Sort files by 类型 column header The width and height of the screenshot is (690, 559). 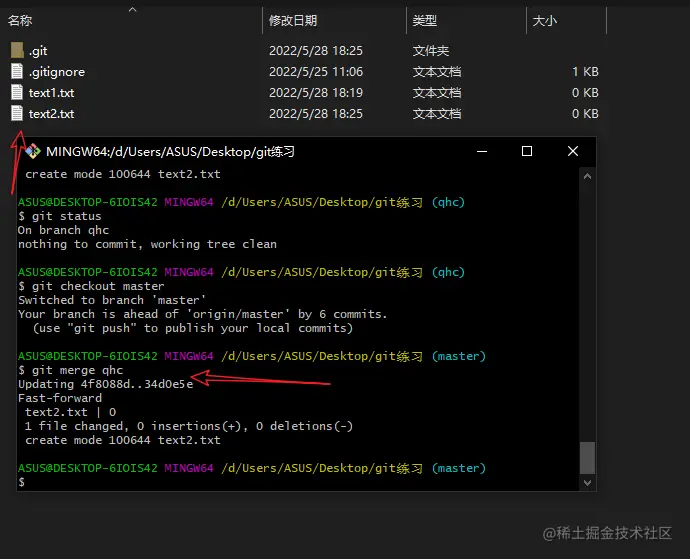pyautogui.click(x=425, y=20)
